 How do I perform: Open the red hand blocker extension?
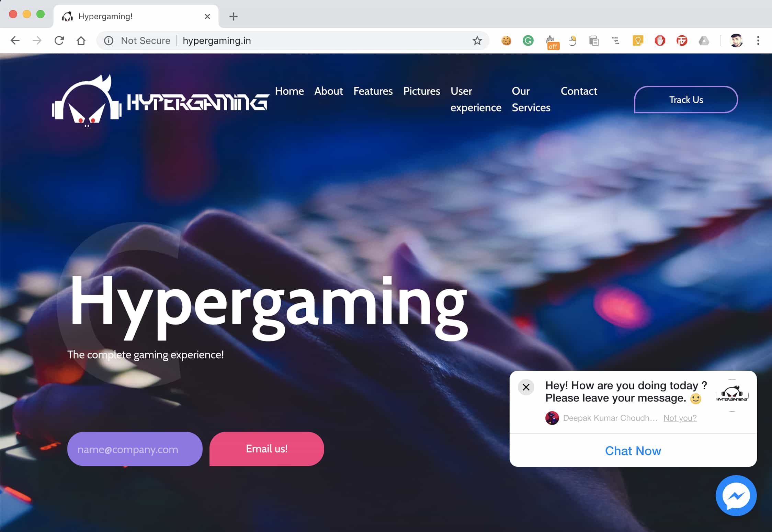660,41
